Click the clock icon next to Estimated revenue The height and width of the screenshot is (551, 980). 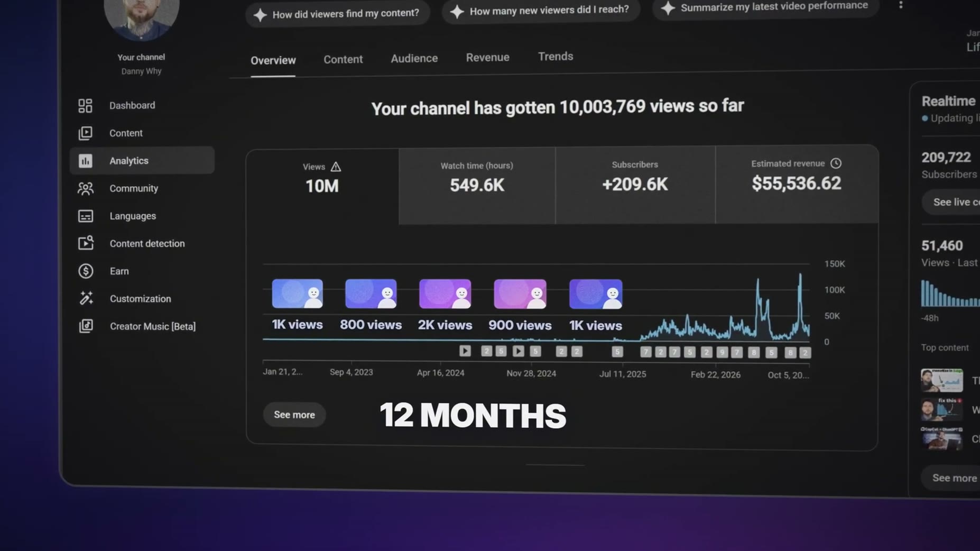[836, 163]
